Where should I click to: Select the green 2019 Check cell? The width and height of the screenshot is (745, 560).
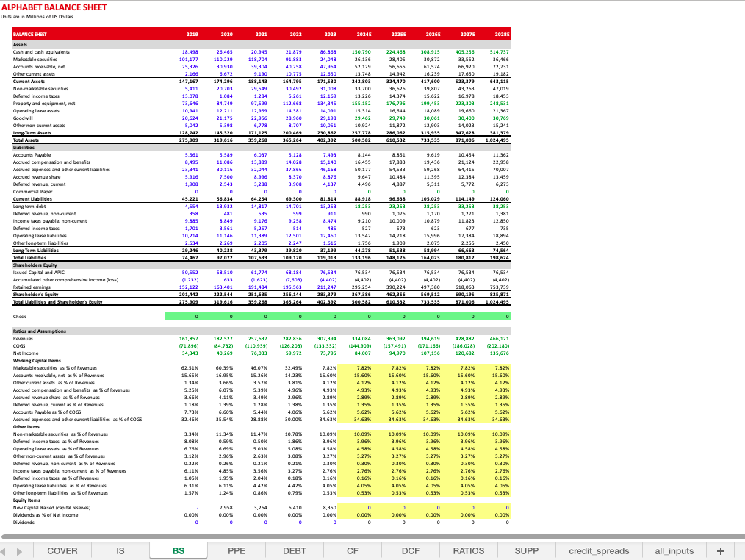182,317
